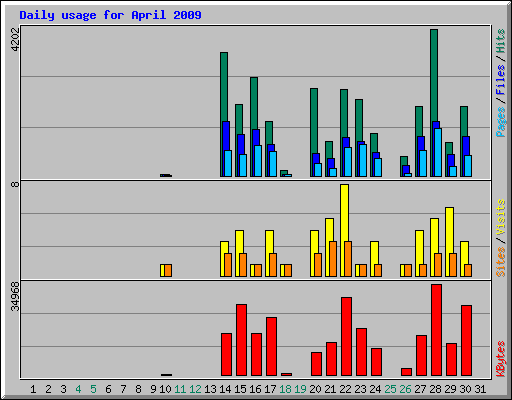Select the small red KBytes bar for day 26
This screenshot has height=400, width=512.
click(406, 372)
